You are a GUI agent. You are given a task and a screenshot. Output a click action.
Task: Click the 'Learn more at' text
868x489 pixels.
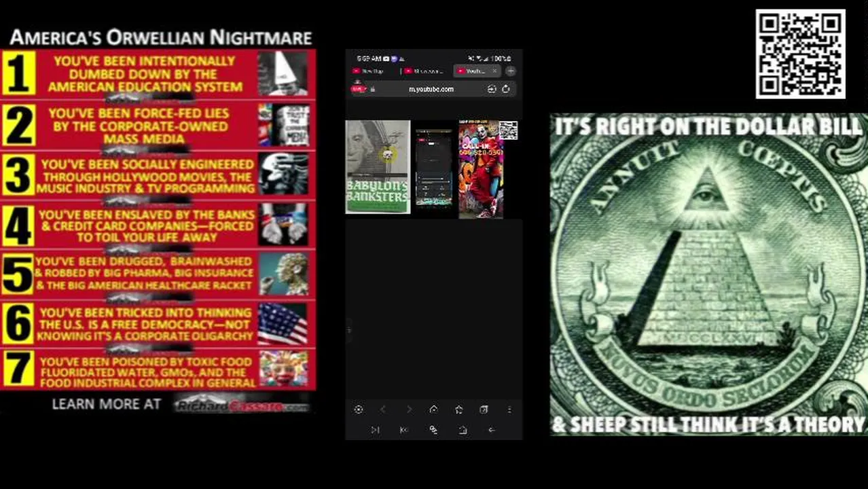pos(107,404)
